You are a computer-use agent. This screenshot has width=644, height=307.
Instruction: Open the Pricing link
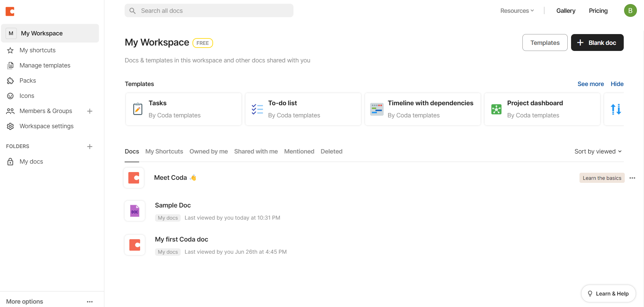(x=598, y=11)
